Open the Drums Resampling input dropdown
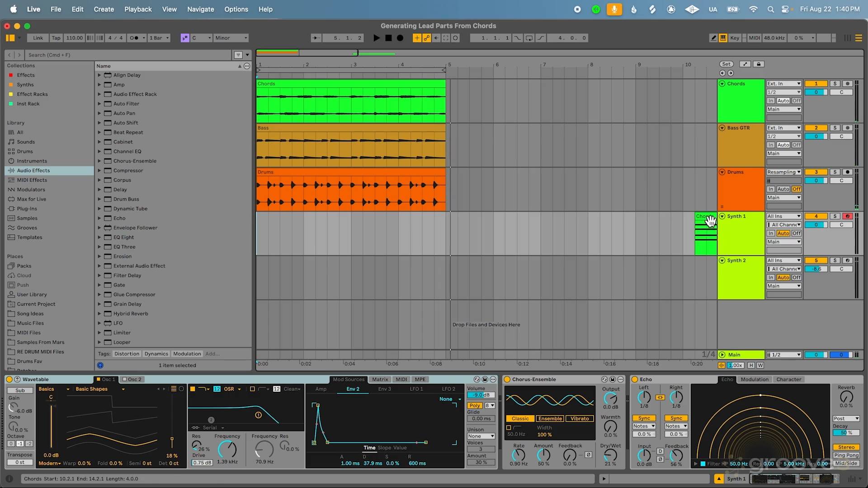 click(x=783, y=172)
